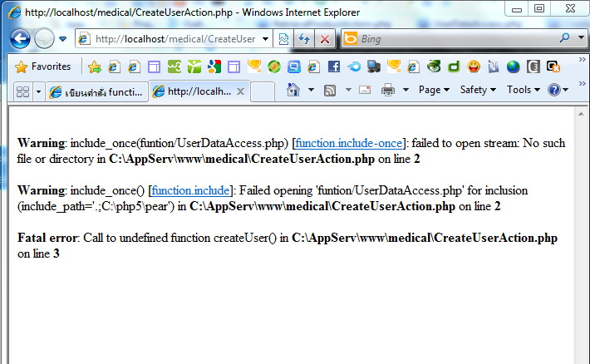Screen dimensions: 590x364
Task: Open the Facebook favorite icon
Action: (x=334, y=66)
